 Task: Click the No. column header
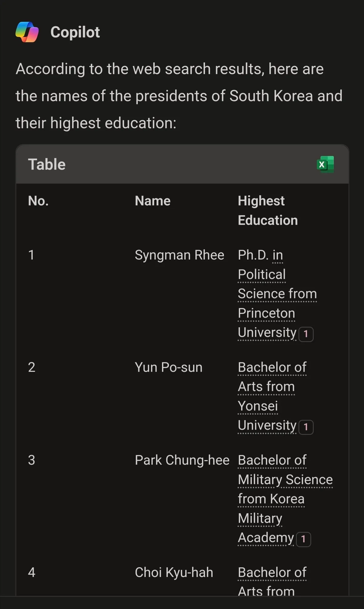click(x=38, y=201)
